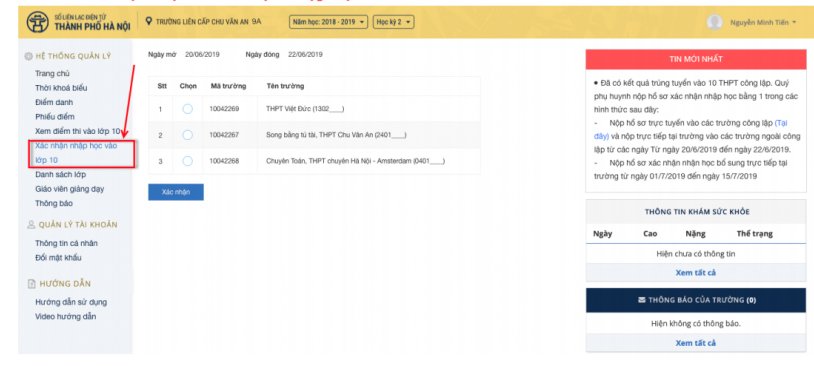Open Thông báo in sidebar

(x=54, y=204)
